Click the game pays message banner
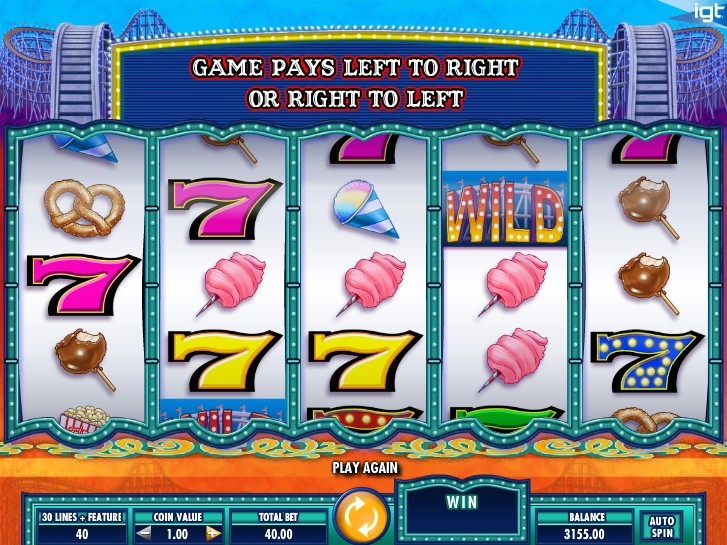 (356, 83)
